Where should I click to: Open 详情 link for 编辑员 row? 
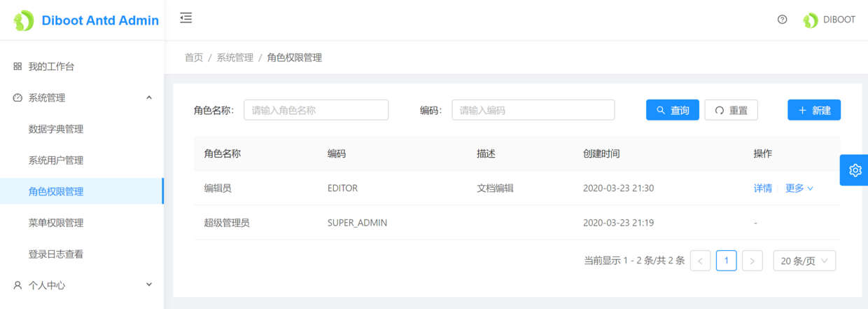click(x=763, y=188)
